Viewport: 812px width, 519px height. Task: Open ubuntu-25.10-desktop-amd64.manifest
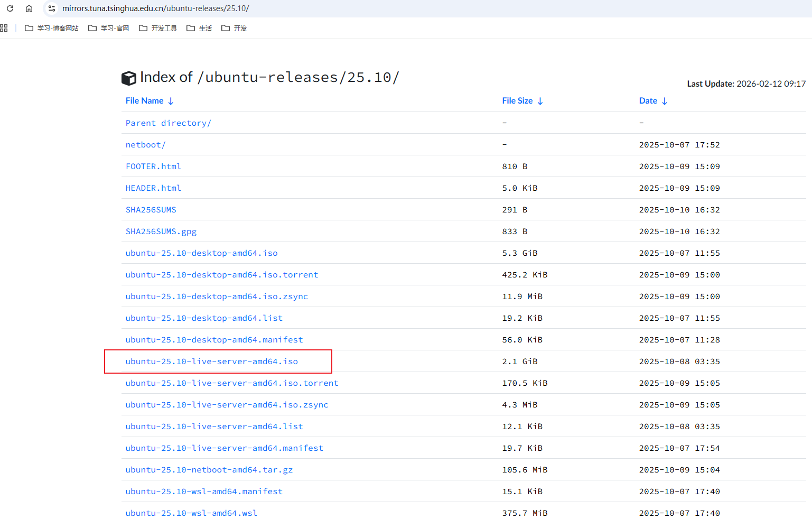pos(214,340)
